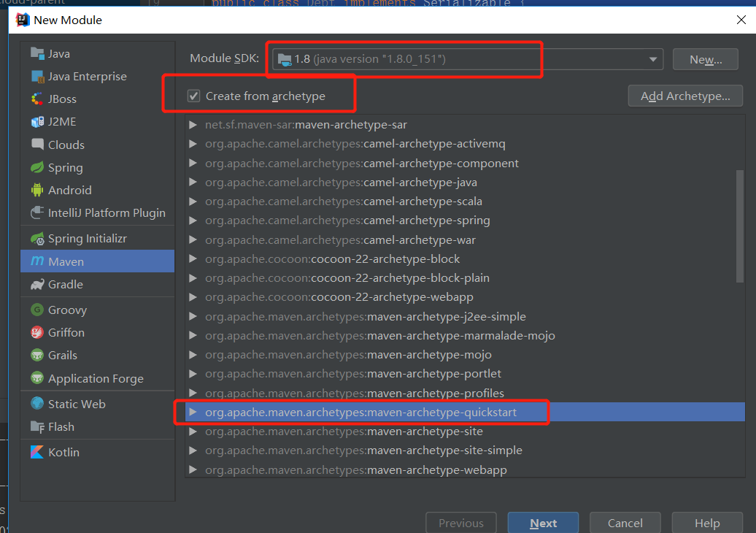Click the Clouds chat-bubble icon

click(37, 145)
